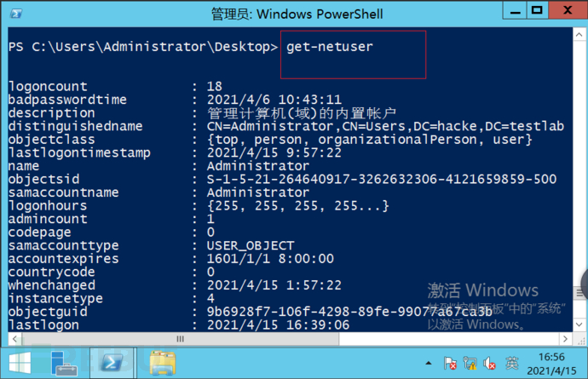This screenshot has height=379, width=588.
Task: Open the taskbar clock showing 16:56
Action: (551, 362)
